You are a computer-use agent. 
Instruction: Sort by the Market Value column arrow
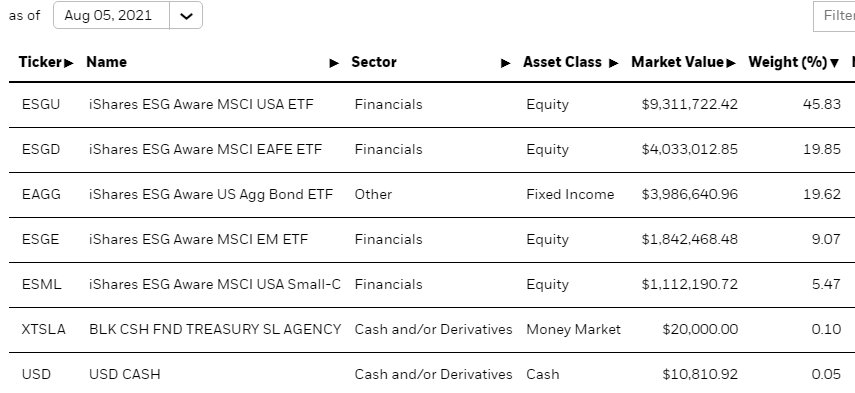click(x=731, y=63)
